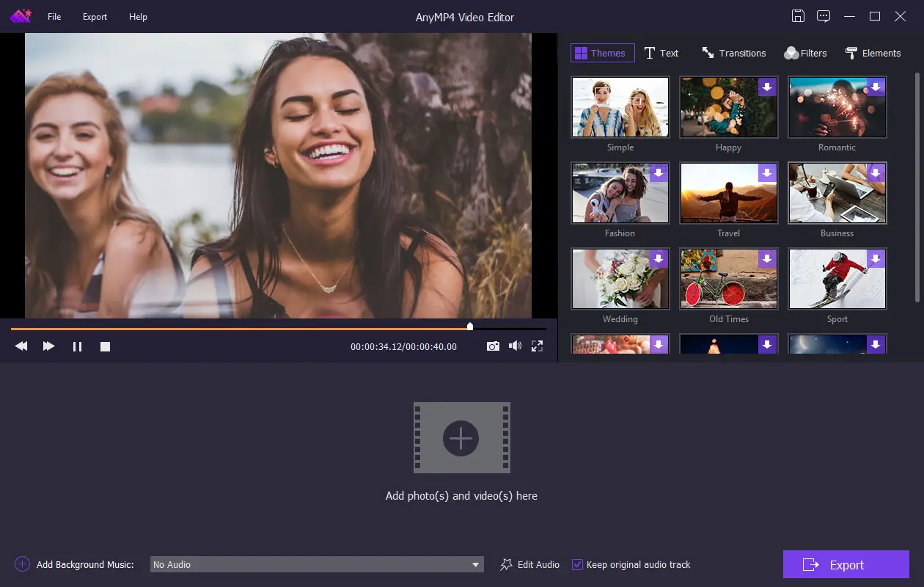
Task: Click the snapshot camera icon
Action: pos(493,346)
